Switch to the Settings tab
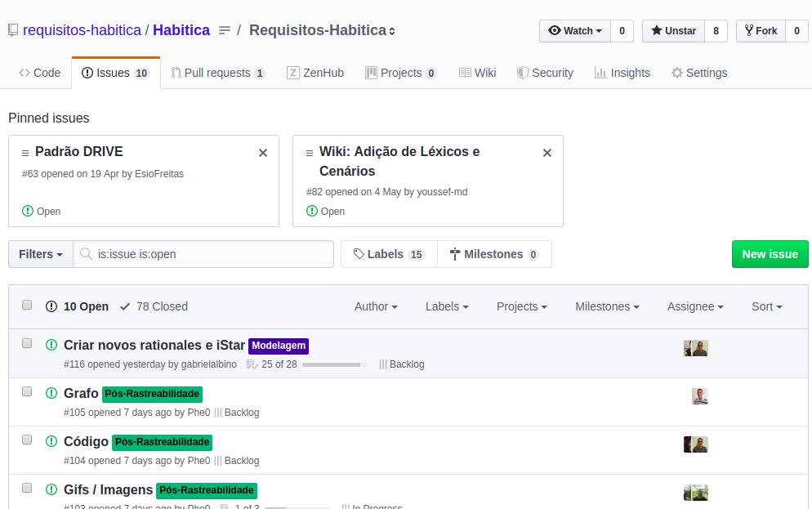812x509 pixels. tap(699, 73)
